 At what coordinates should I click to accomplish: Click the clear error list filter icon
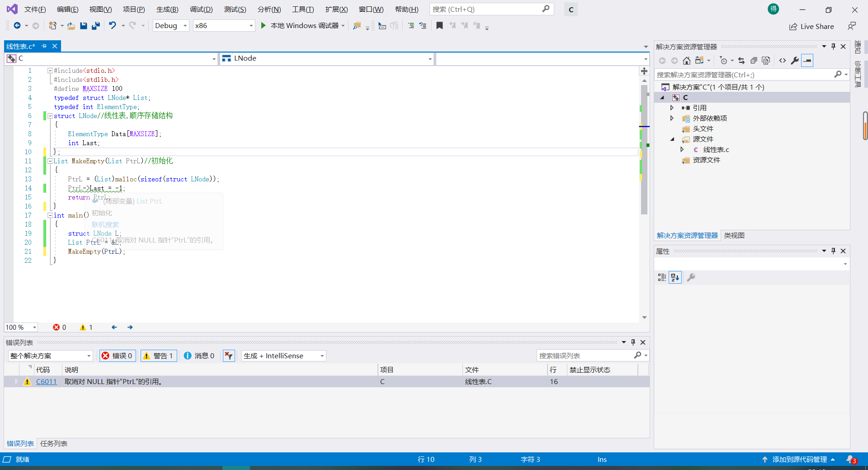[x=229, y=356]
